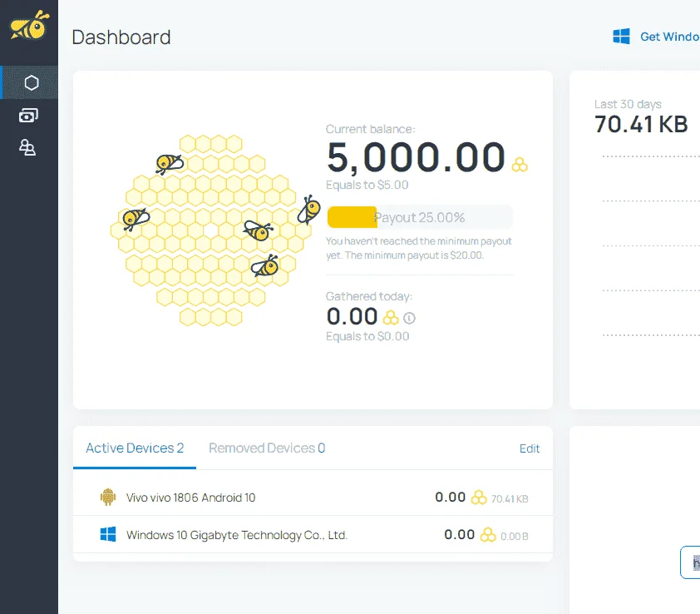The width and height of the screenshot is (700, 614).
Task: Click the honeycomb bees illustration
Action: click(215, 230)
